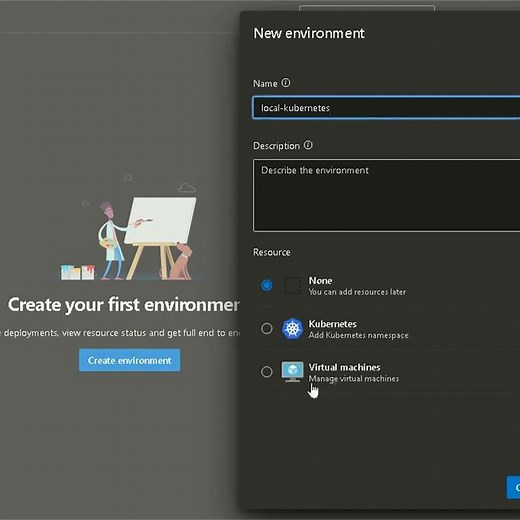Click the New environment panel heading
The width and height of the screenshot is (520, 520).
pos(309,33)
